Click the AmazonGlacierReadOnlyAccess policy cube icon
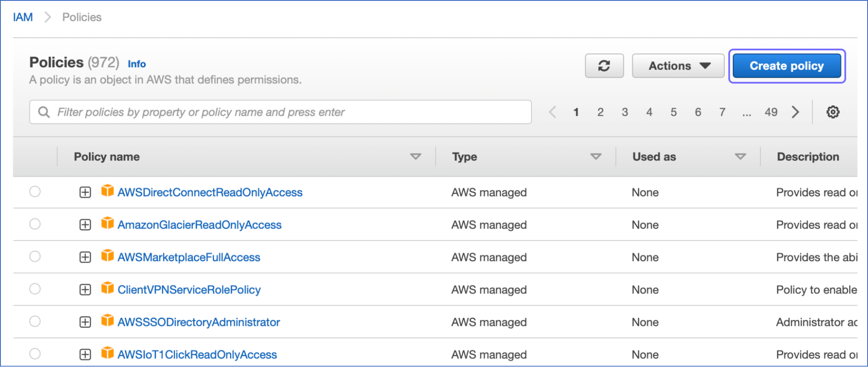This screenshot has width=868, height=367. coord(107,223)
